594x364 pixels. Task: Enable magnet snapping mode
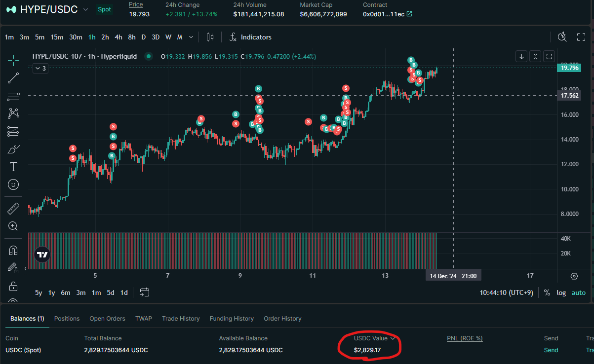coord(13,250)
